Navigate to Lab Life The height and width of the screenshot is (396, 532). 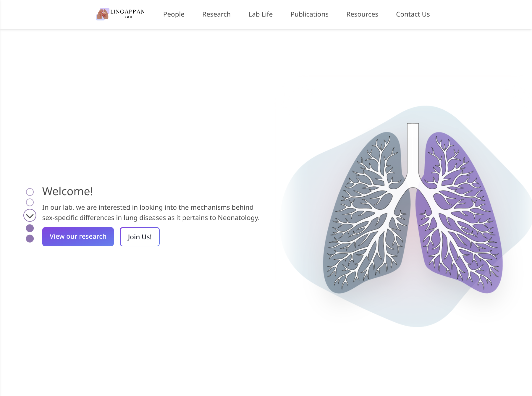pos(261,14)
